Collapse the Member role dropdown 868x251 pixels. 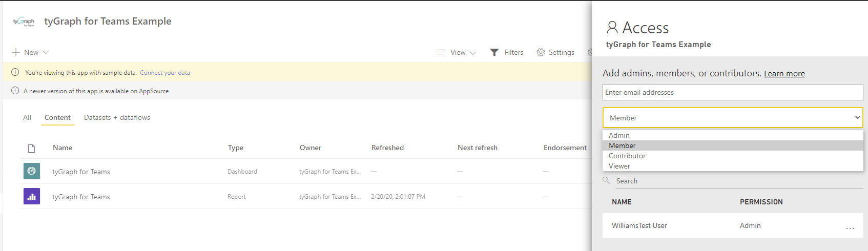857,118
